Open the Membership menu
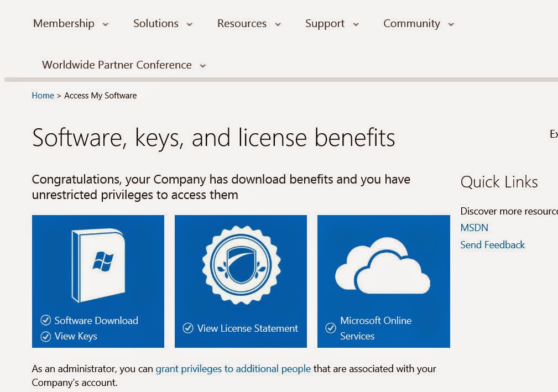The height and width of the screenshot is (392, 558). click(x=64, y=23)
